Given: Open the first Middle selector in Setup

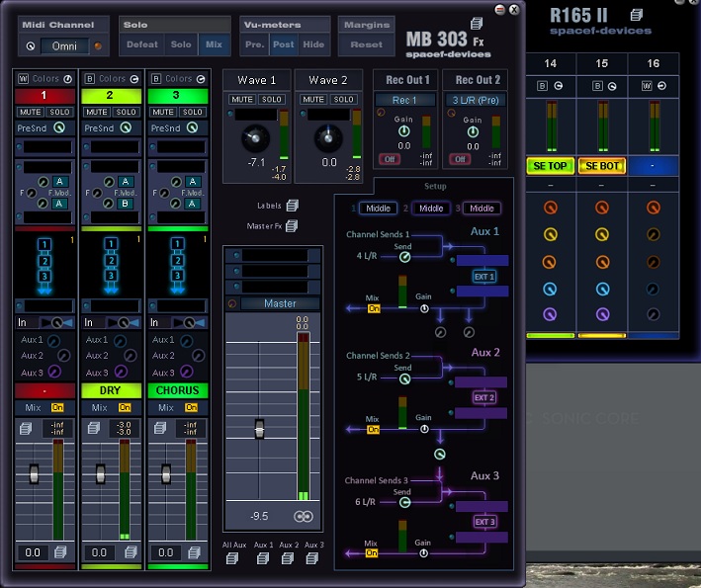Looking at the screenshot, I should tap(381, 209).
